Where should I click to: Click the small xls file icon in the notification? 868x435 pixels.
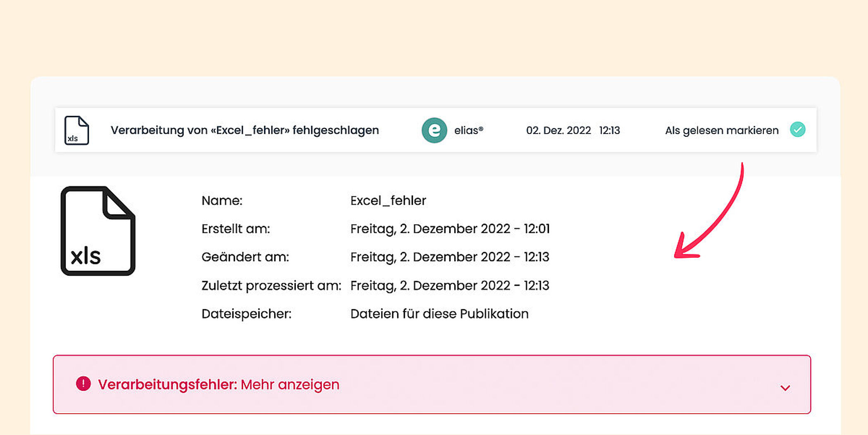pyautogui.click(x=76, y=130)
